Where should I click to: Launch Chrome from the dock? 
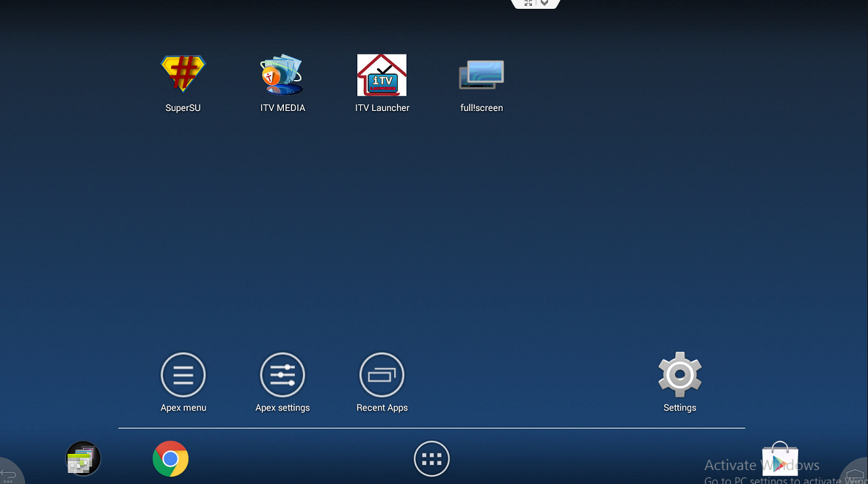pos(170,458)
